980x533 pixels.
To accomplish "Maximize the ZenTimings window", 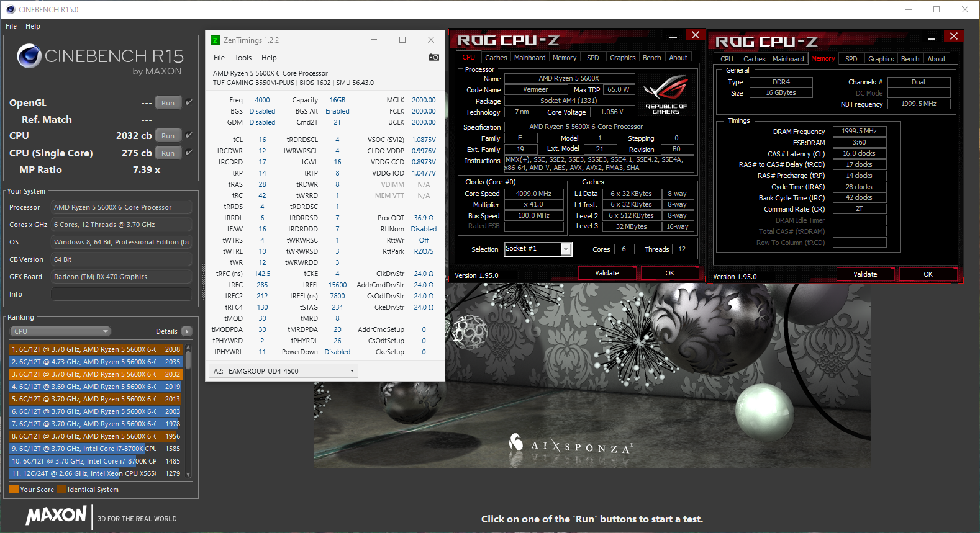I will tap(402, 40).
